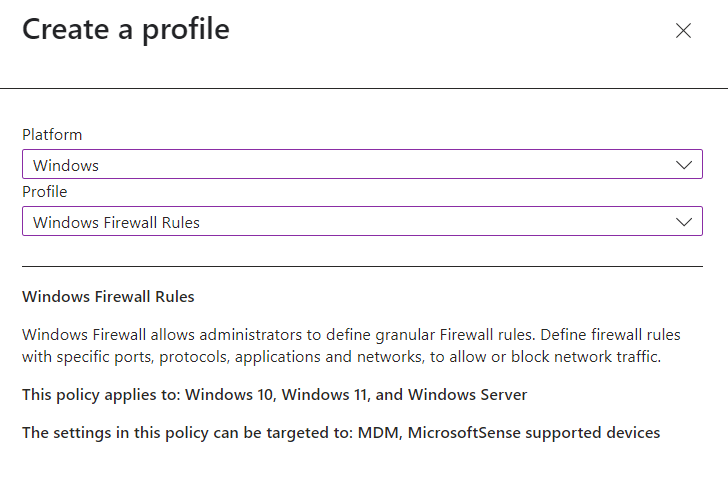Click the Platform field label
Image resolution: width=728 pixels, height=495 pixels.
coord(52,135)
